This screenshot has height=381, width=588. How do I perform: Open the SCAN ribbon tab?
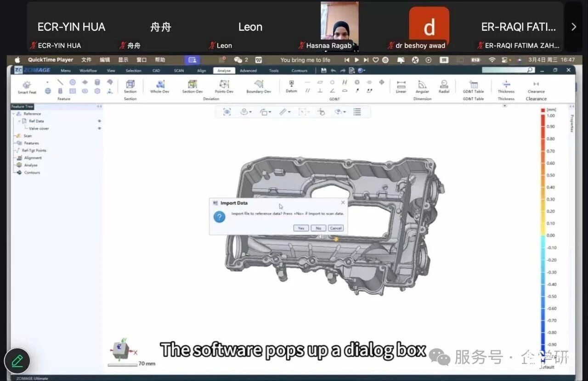pos(179,71)
